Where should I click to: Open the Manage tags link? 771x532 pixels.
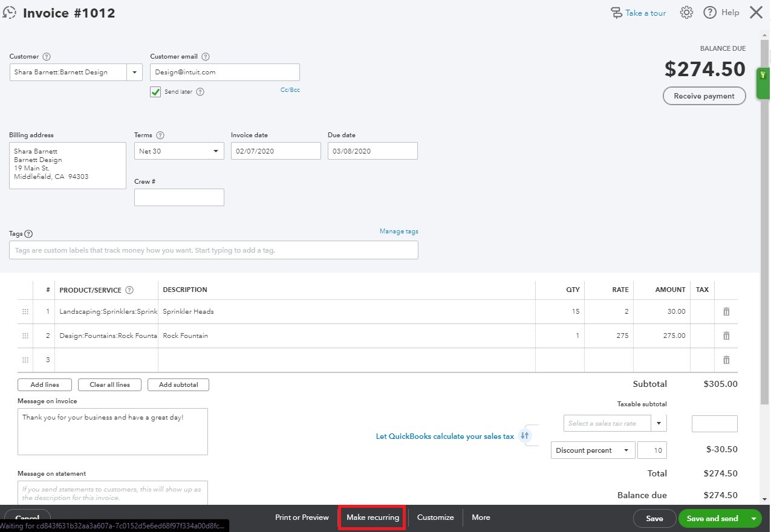coord(399,231)
